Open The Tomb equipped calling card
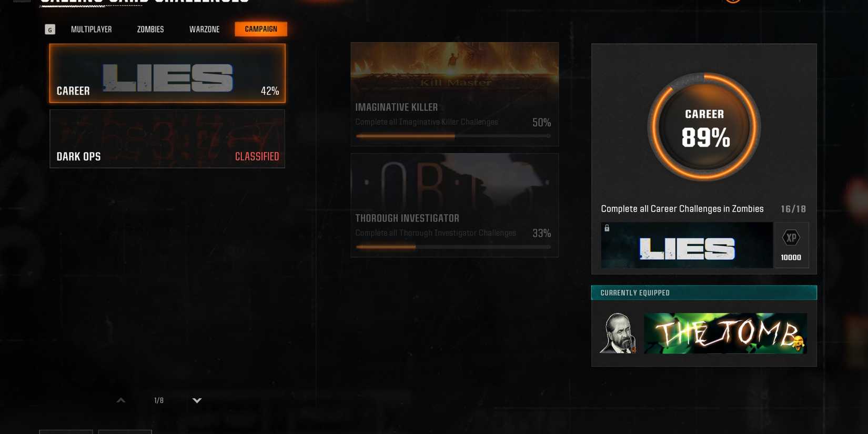The height and width of the screenshot is (434, 868). (725, 334)
